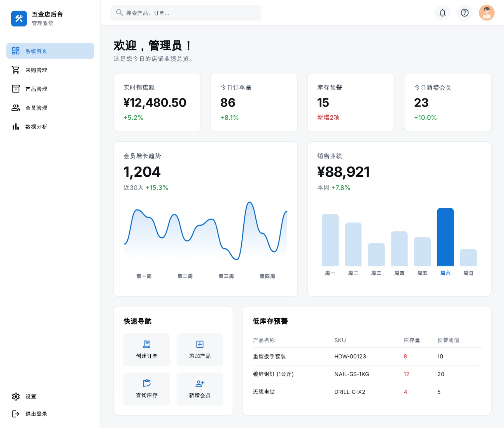Open the 库存预警 summary card
Screen dimensions: 504x428
(x=351, y=102)
